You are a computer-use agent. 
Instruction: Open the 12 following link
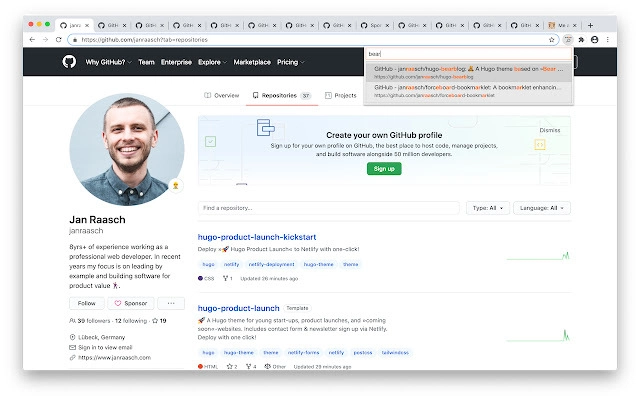[x=131, y=321]
